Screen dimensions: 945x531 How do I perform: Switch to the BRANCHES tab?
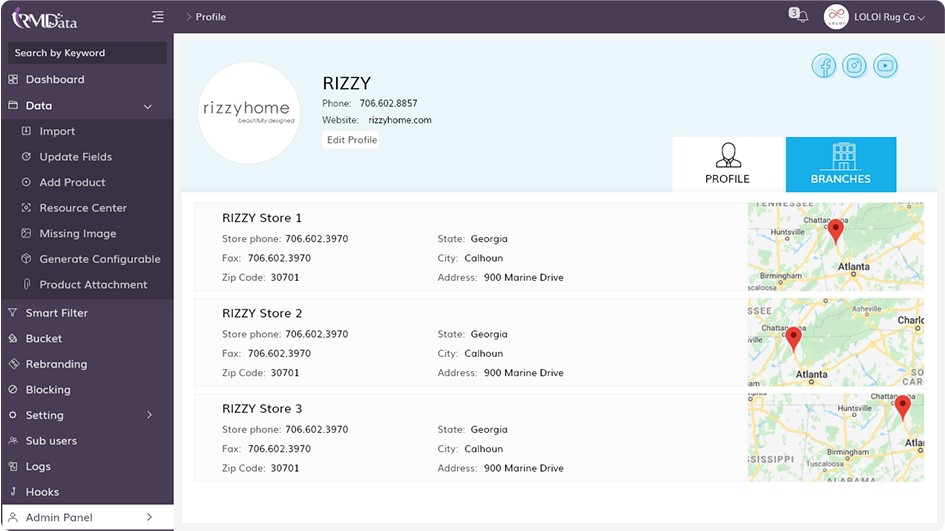pos(841,164)
